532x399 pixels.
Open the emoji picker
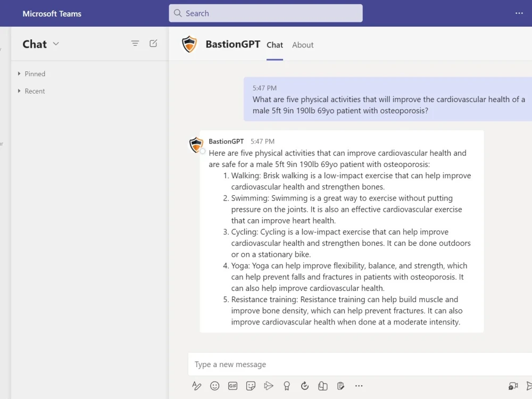(215, 386)
